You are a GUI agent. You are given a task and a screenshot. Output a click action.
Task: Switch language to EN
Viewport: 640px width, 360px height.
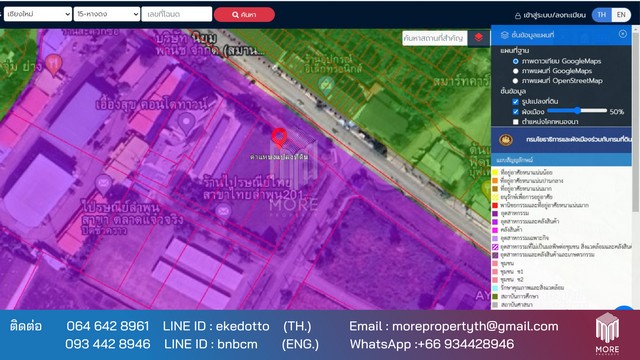(621, 15)
